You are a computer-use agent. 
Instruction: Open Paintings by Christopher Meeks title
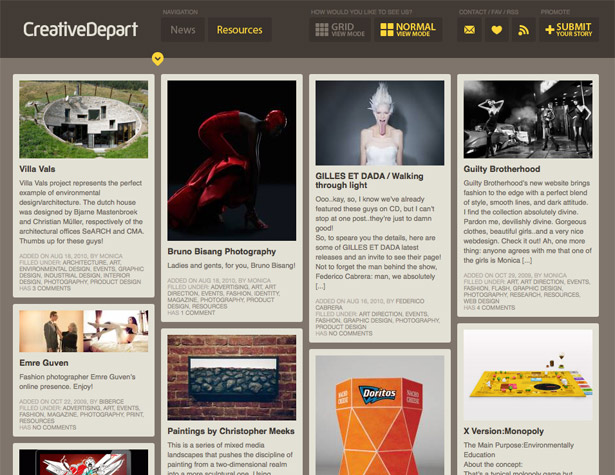[231, 431]
